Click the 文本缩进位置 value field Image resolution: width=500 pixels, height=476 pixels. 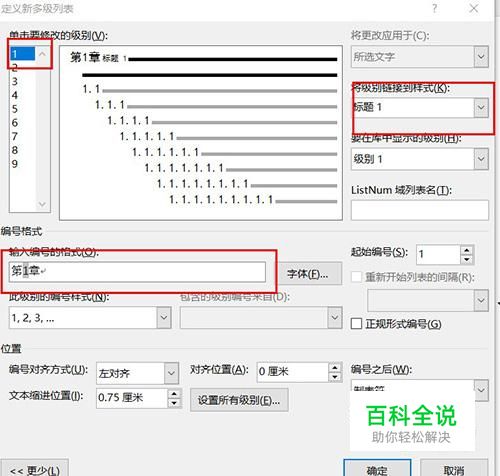[132, 398]
